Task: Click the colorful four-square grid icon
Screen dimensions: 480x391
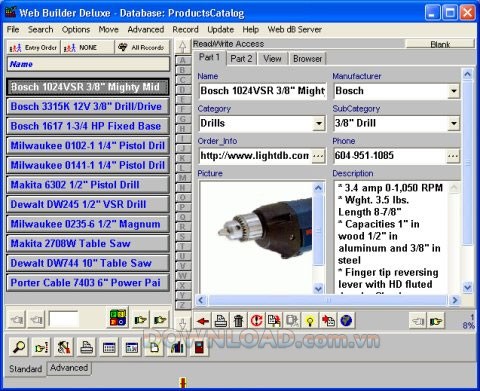Action: point(118,318)
